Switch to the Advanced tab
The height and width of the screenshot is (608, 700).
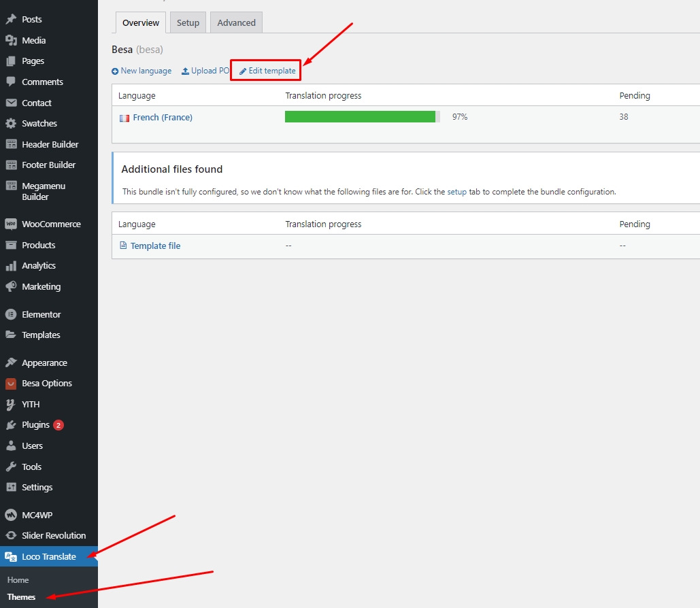click(x=236, y=22)
